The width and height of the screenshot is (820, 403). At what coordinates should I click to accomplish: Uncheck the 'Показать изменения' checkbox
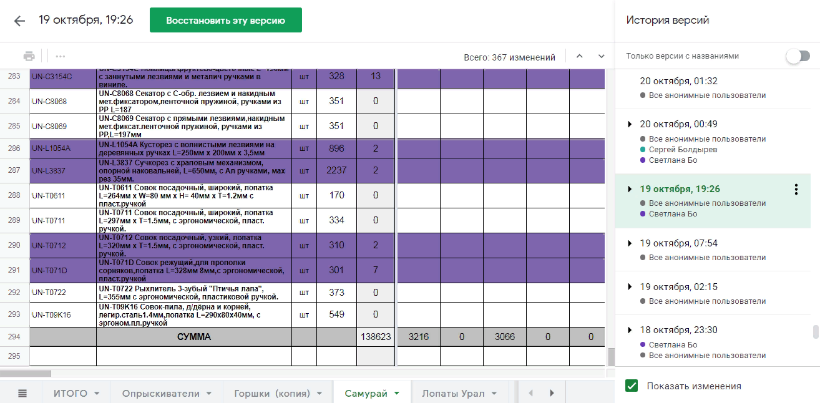point(631,386)
